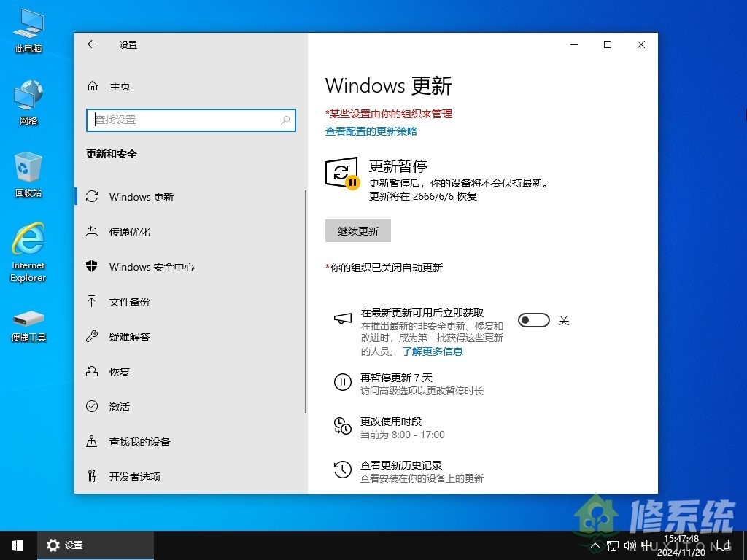Click the back arrow in Settings
The height and width of the screenshot is (560, 747).
[x=91, y=44]
